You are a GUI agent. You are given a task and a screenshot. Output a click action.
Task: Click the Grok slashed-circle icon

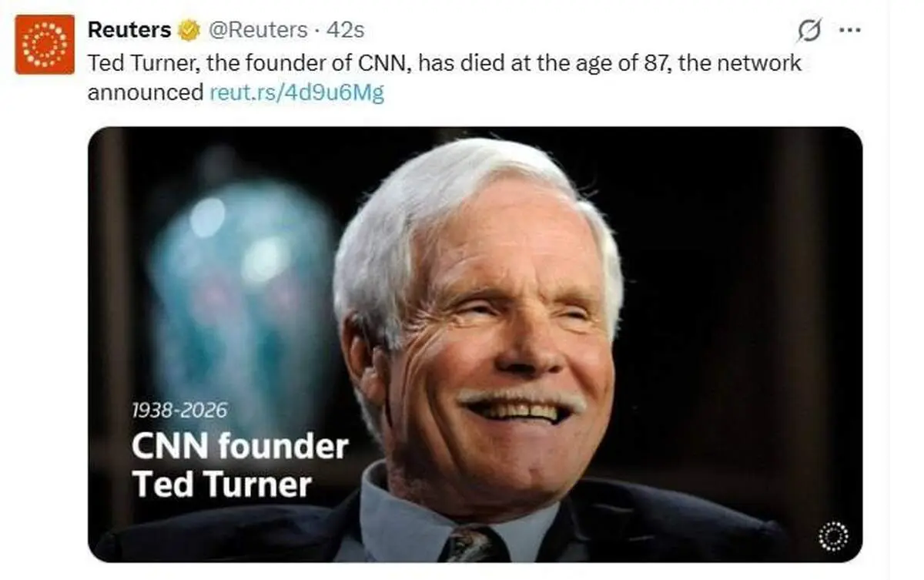pyautogui.click(x=808, y=31)
